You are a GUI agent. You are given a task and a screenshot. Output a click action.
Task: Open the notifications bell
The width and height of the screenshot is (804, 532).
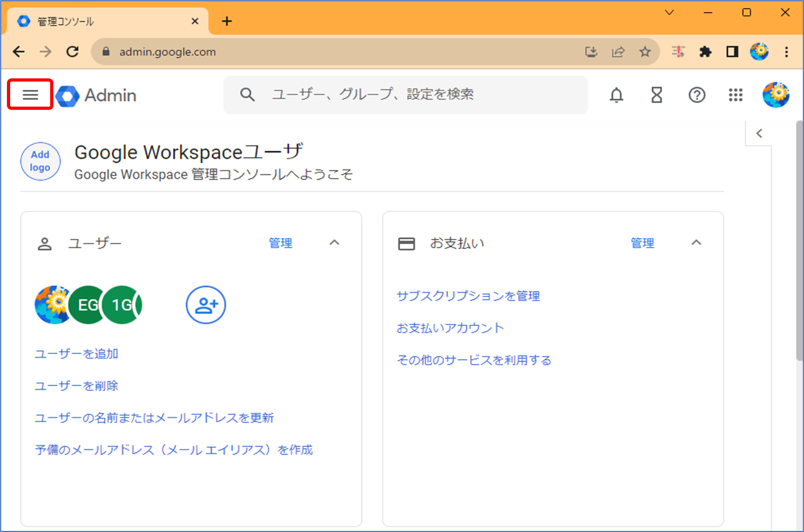coord(616,95)
